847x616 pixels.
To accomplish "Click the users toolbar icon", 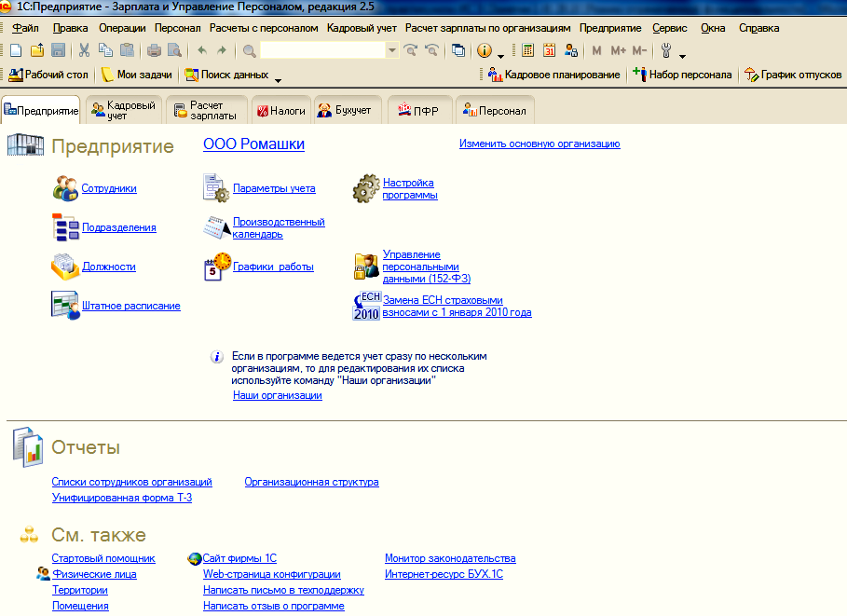I will (571, 50).
